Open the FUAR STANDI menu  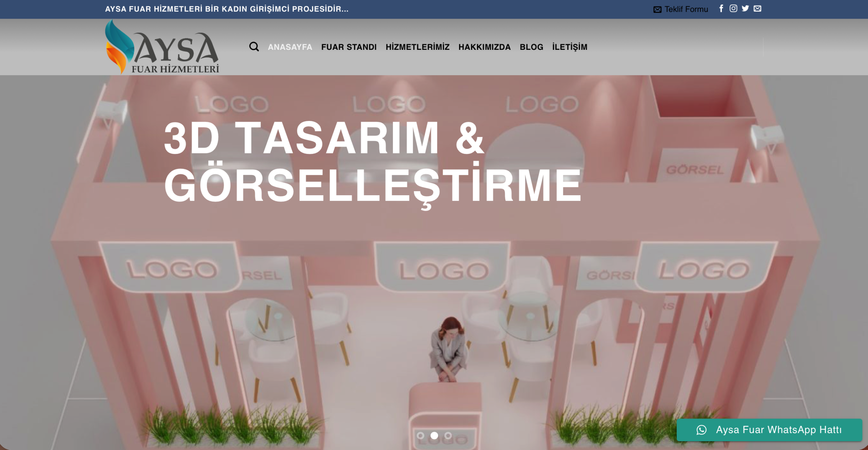click(349, 47)
